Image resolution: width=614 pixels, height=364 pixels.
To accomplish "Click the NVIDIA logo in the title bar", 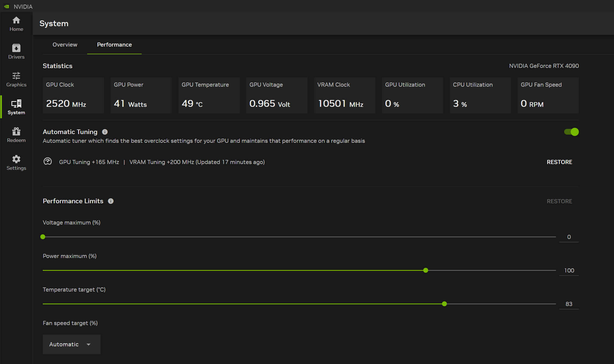I will pos(7,6).
